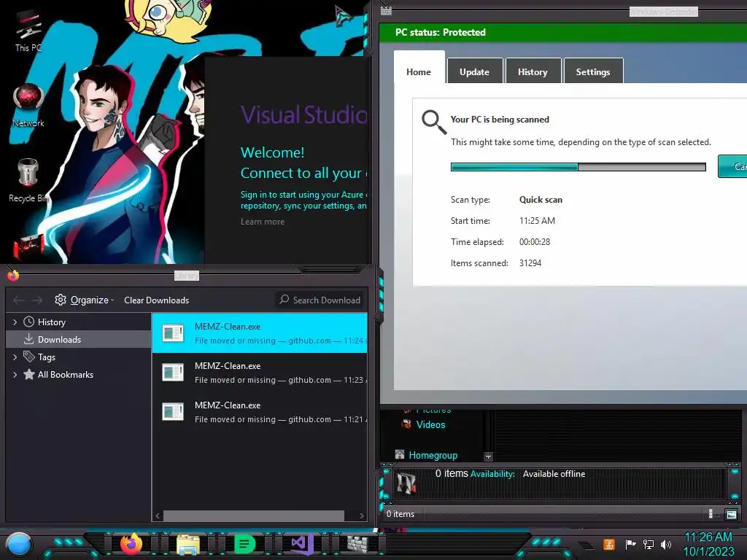747x560 pixels.
Task: Click the folder icon in Explorer details pane
Action: (406, 483)
